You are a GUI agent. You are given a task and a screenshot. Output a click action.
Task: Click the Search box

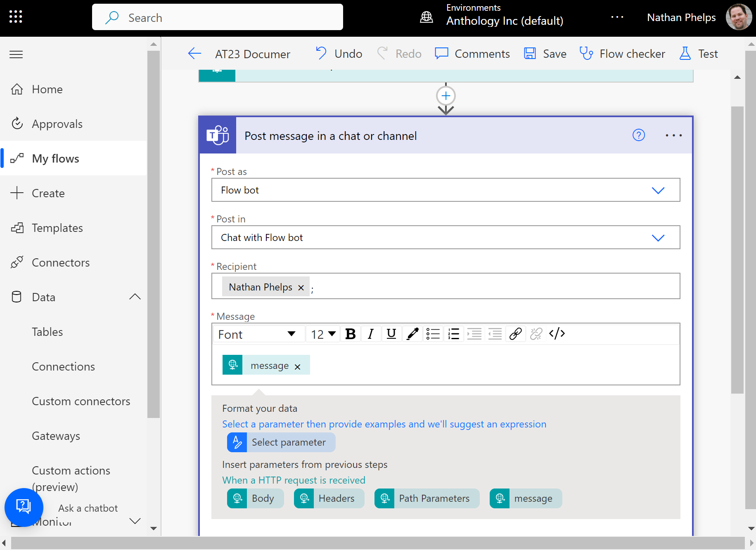pos(218,17)
